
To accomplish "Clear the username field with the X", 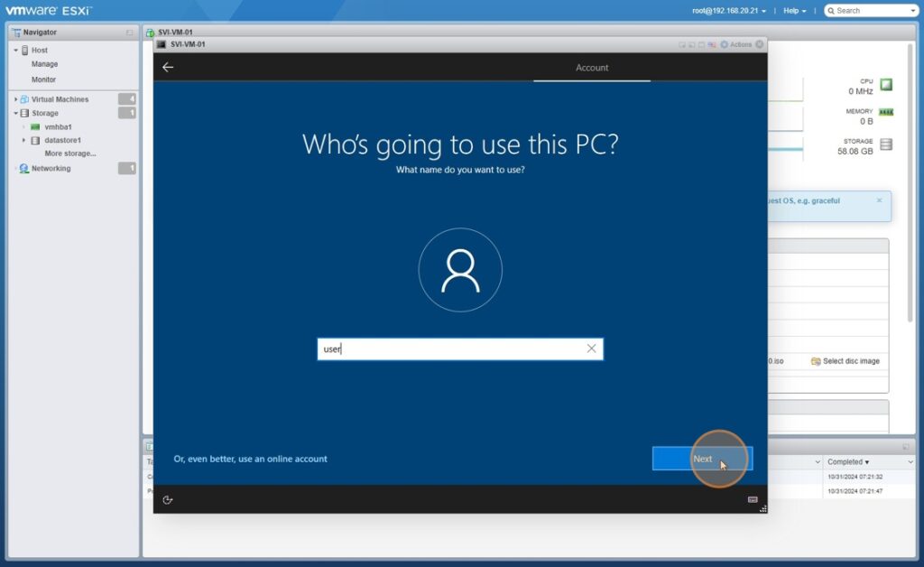I will 591,349.
